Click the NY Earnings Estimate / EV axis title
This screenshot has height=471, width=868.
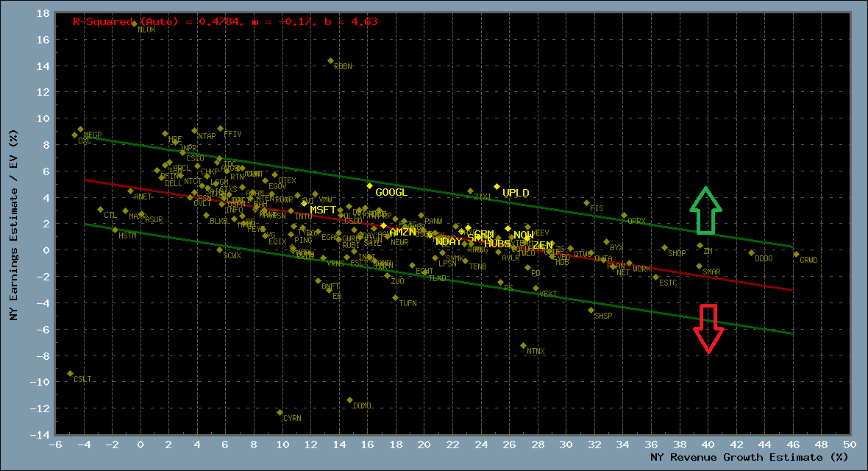13,225
